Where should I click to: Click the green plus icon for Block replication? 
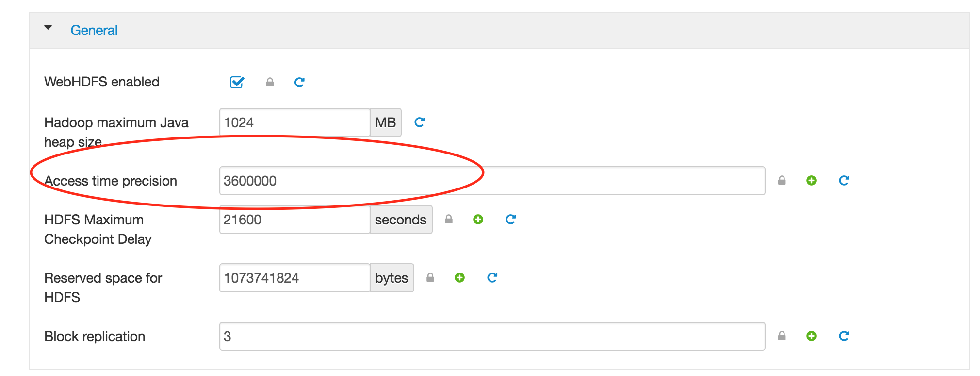pyautogui.click(x=812, y=336)
